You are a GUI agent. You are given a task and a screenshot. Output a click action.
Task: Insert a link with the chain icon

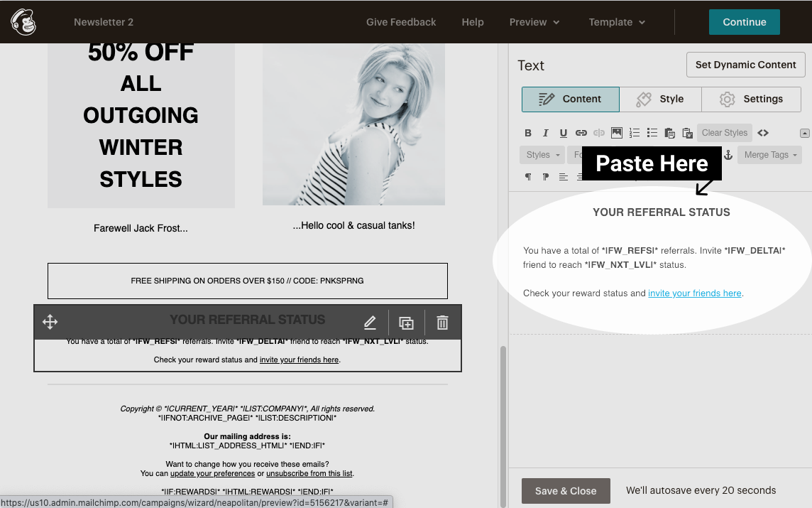(x=581, y=133)
